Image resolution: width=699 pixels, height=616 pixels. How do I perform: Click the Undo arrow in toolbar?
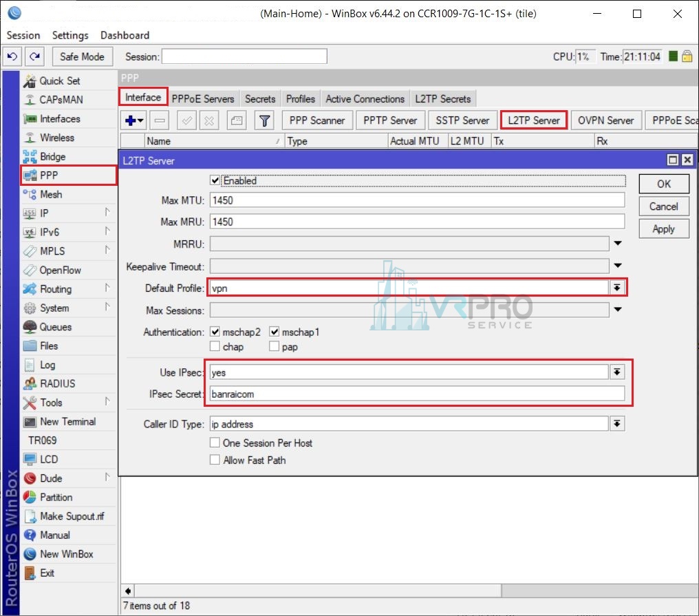click(x=12, y=56)
